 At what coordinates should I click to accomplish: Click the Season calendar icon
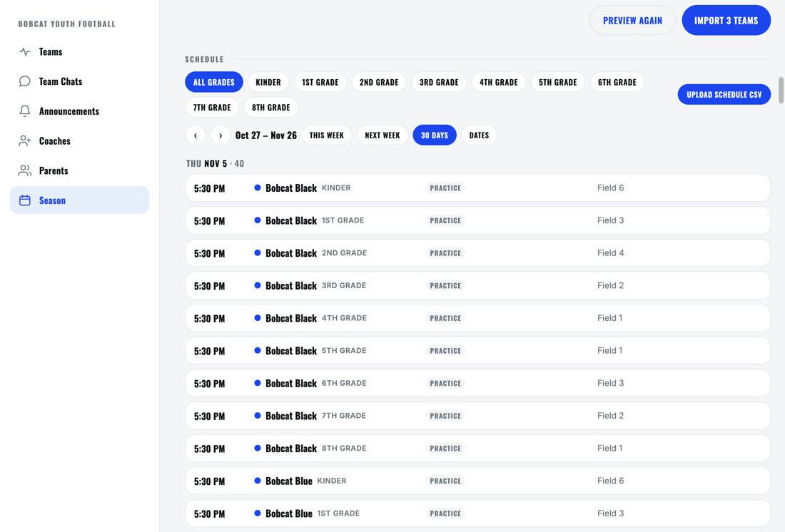coord(25,200)
